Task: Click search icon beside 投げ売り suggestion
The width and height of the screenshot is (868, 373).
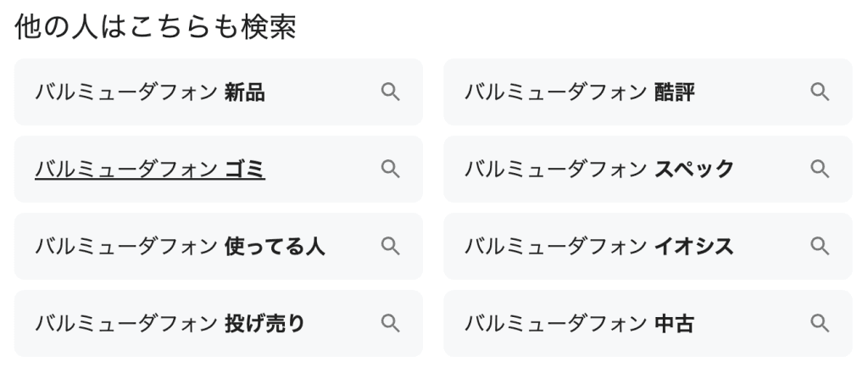Action: [x=390, y=323]
